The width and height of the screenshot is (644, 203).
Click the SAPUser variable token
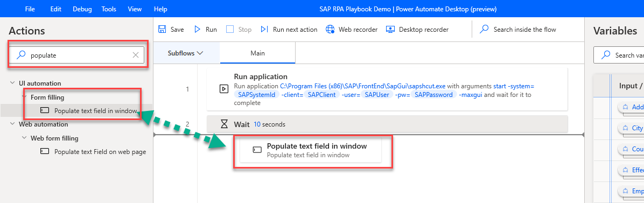pyautogui.click(x=376, y=95)
